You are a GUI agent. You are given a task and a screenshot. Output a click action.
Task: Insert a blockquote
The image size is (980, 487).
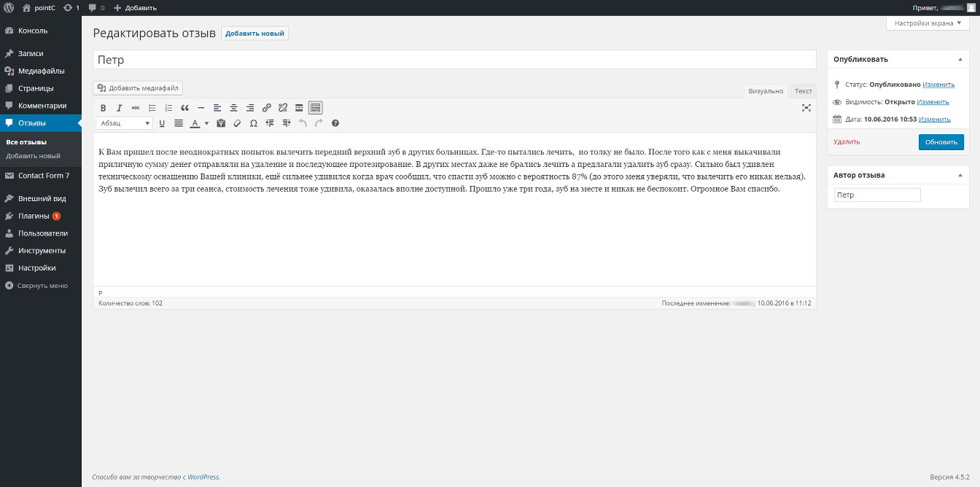tap(184, 108)
